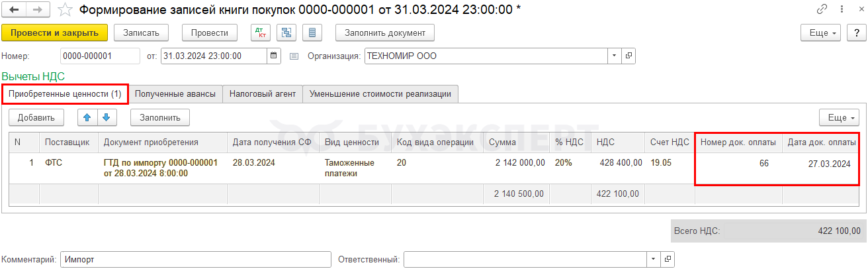Click the Провести и закрыть button
Viewport: 868px width, 277px height.
[54, 32]
